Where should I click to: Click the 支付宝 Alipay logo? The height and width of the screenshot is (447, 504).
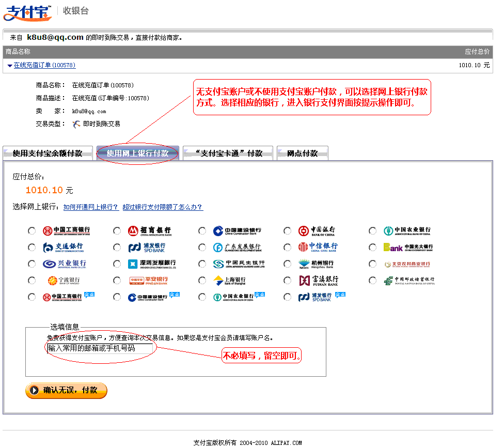coord(28,13)
